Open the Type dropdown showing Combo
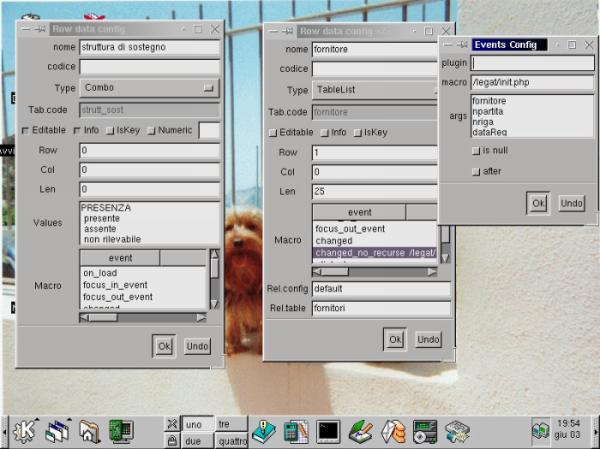This screenshot has width=600, height=449. point(149,88)
